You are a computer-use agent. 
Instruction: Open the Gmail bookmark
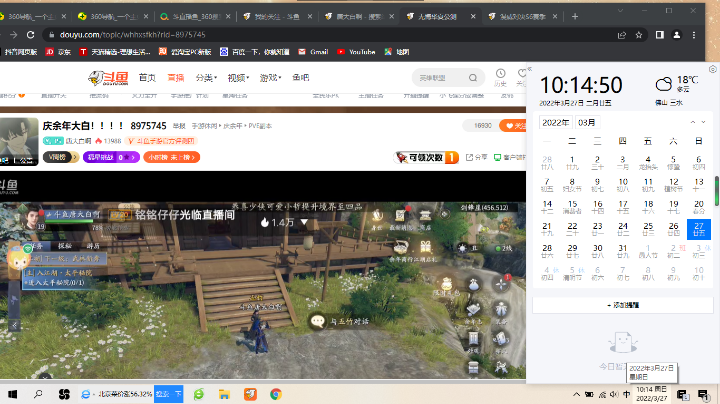(x=313, y=52)
